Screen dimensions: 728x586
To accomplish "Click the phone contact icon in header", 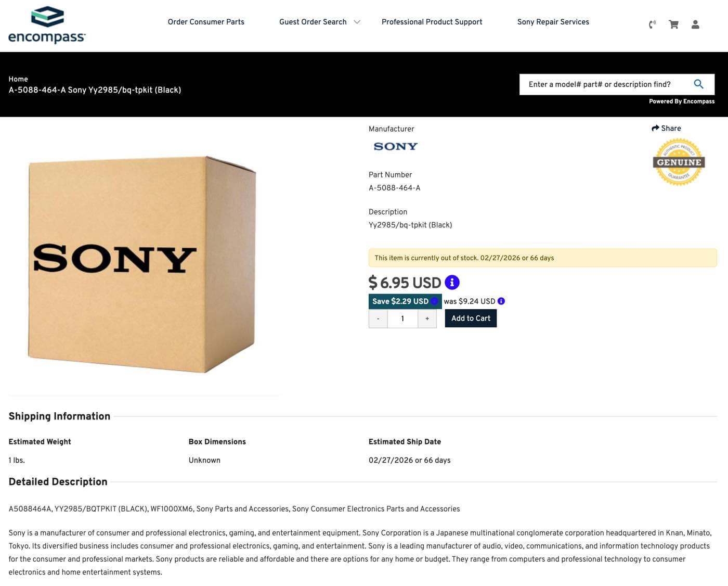I will (x=652, y=24).
